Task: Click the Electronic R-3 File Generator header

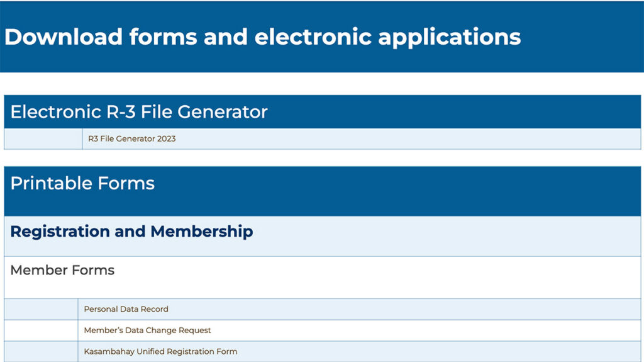Action: (x=139, y=112)
